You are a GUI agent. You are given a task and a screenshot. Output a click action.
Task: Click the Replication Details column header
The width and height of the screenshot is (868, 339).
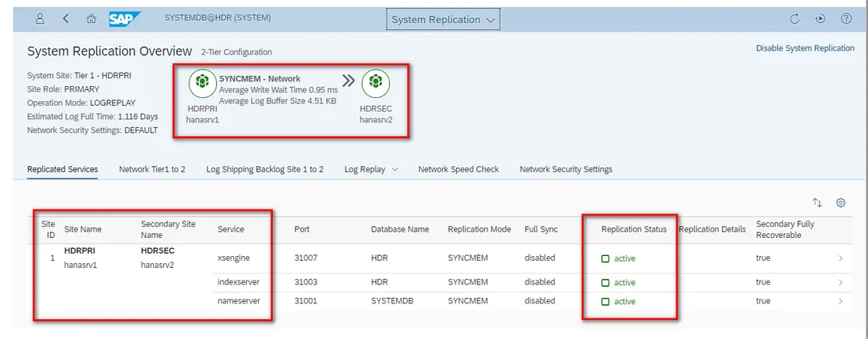pyautogui.click(x=712, y=229)
